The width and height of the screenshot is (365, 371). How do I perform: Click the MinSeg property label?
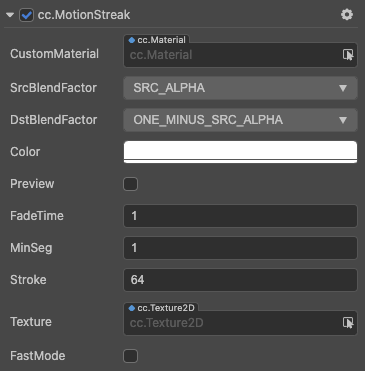tap(31, 248)
